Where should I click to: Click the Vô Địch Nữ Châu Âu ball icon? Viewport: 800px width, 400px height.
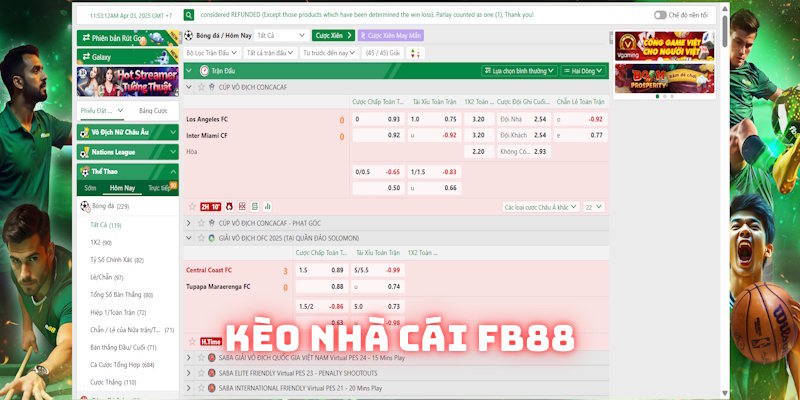(x=85, y=133)
